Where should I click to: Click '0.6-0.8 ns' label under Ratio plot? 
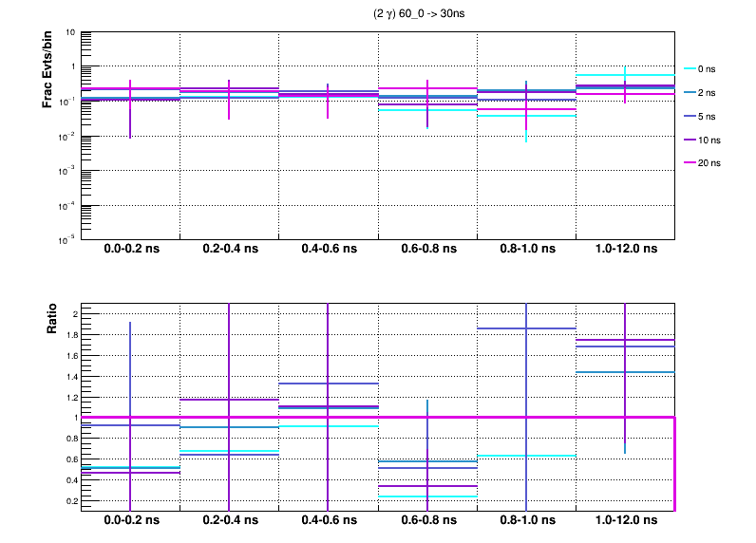pyautogui.click(x=426, y=521)
